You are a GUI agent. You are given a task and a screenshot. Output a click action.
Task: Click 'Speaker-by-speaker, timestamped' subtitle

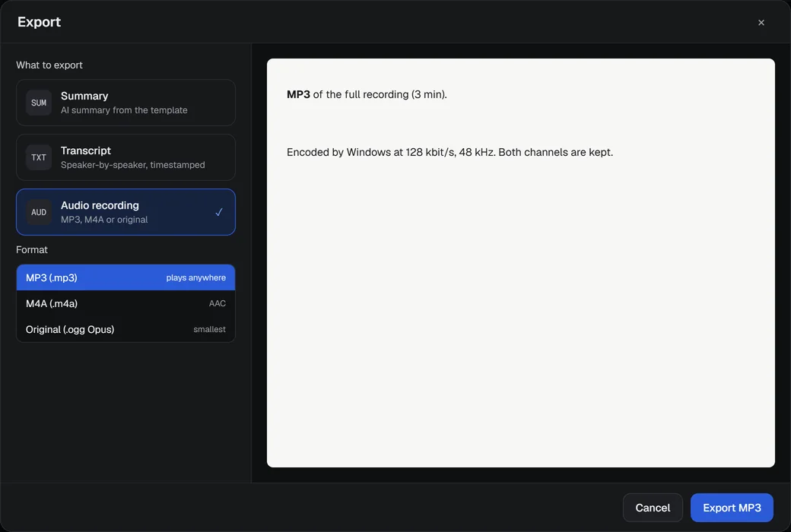132,165
